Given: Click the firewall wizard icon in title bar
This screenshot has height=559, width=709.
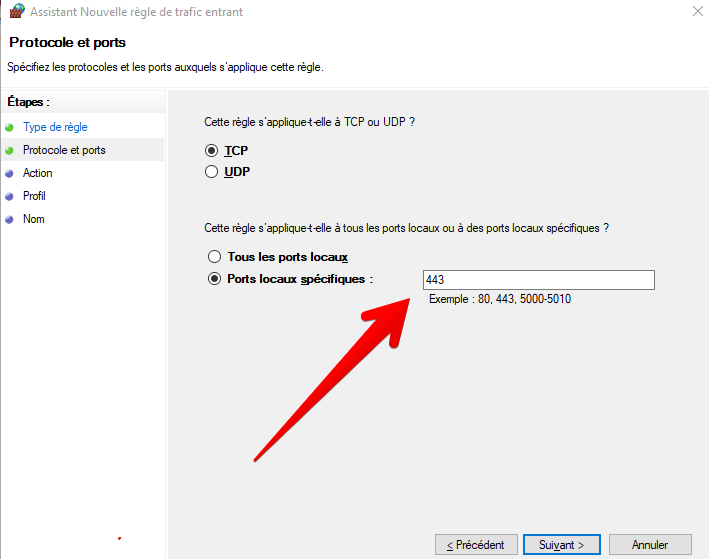Looking at the screenshot, I should click(17, 11).
